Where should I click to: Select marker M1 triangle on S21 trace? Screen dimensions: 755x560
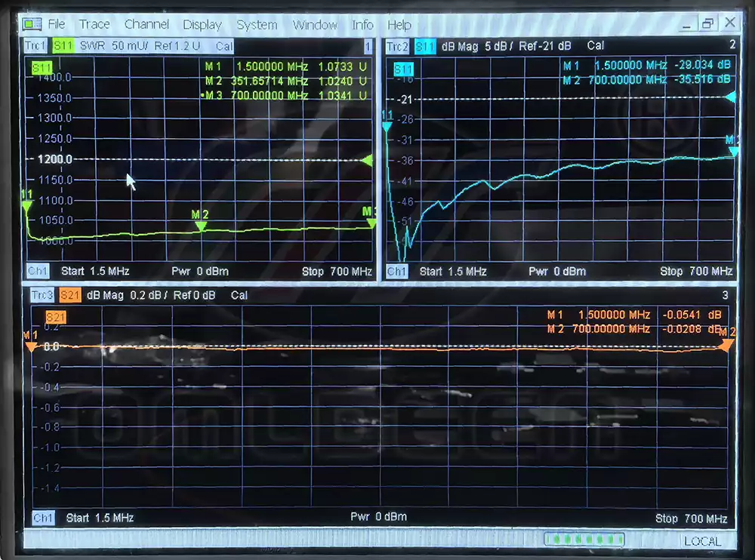click(x=31, y=346)
